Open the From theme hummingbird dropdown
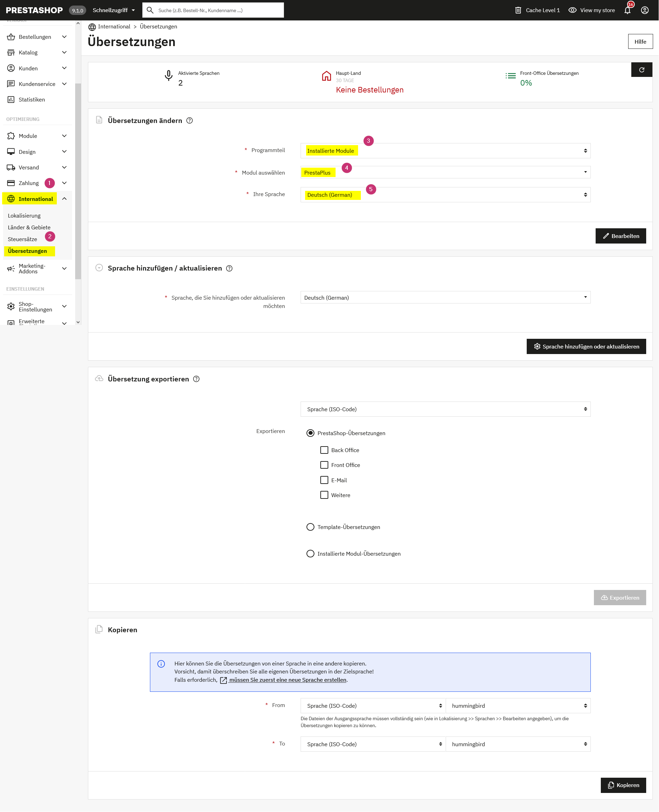This screenshot has width=659, height=812. click(518, 706)
